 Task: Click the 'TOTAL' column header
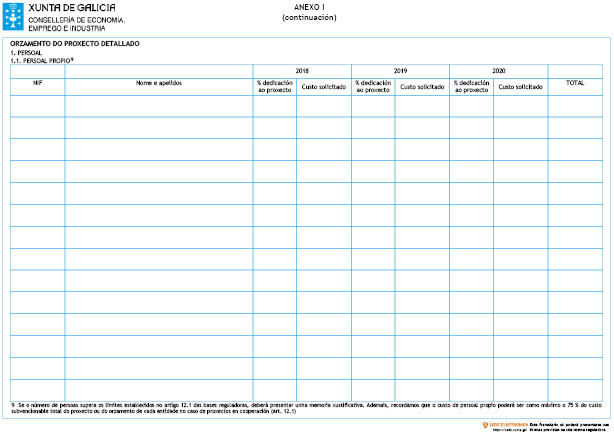(x=575, y=83)
